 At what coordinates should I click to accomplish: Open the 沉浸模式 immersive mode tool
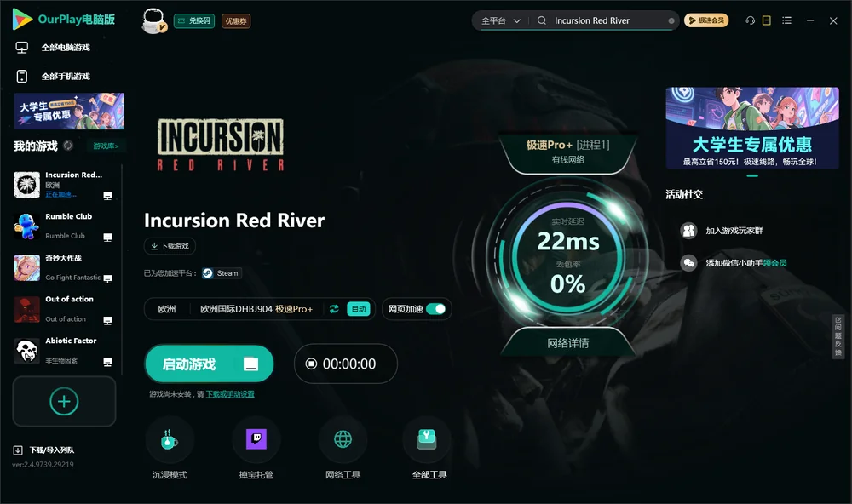click(170, 440)
